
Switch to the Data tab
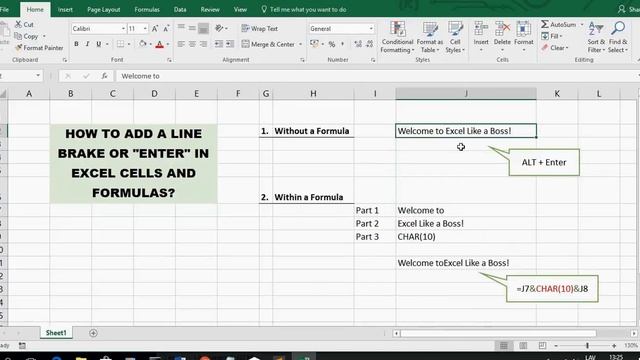180,9
